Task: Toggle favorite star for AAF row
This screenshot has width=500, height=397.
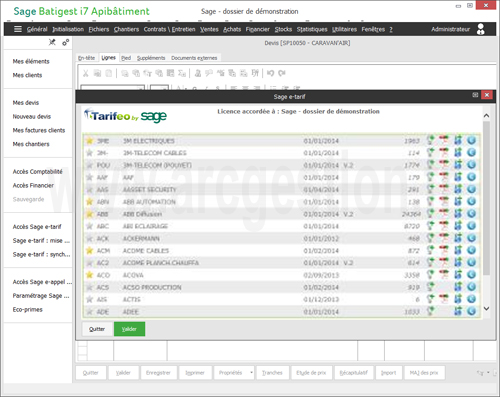Action: point(89,177)
